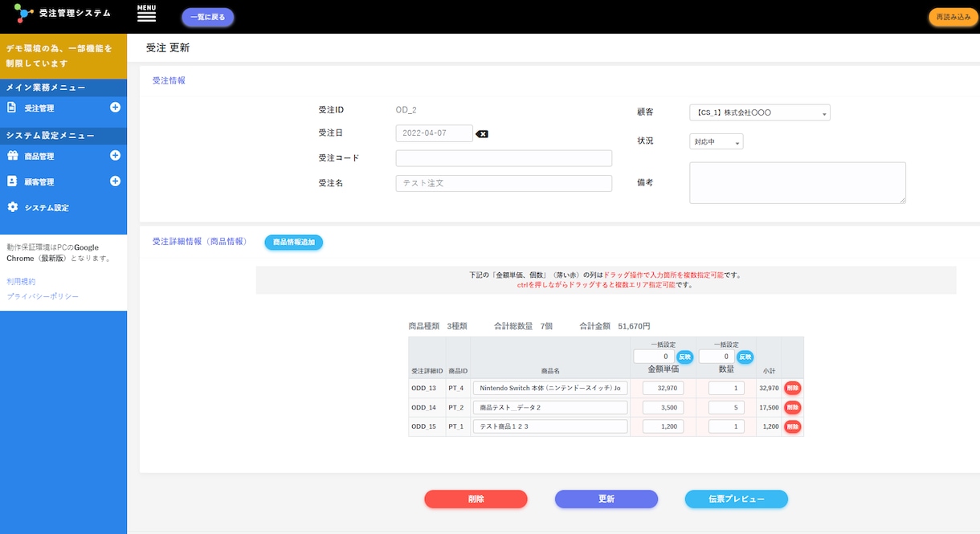This screenshot has width=980, height=534.
Task: Click the PT_4 product ID cell
Action: pyautogui.click(x=458, y=388)
